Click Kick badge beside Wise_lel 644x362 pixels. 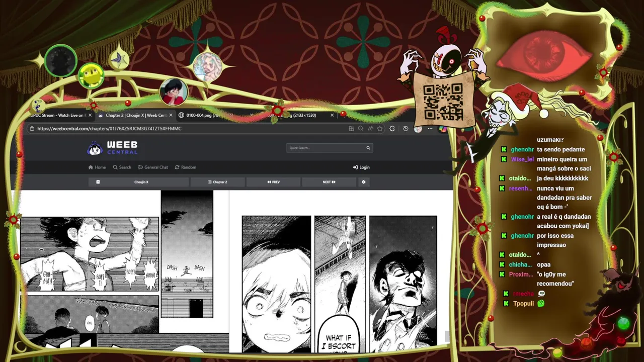tap(504, 159)
